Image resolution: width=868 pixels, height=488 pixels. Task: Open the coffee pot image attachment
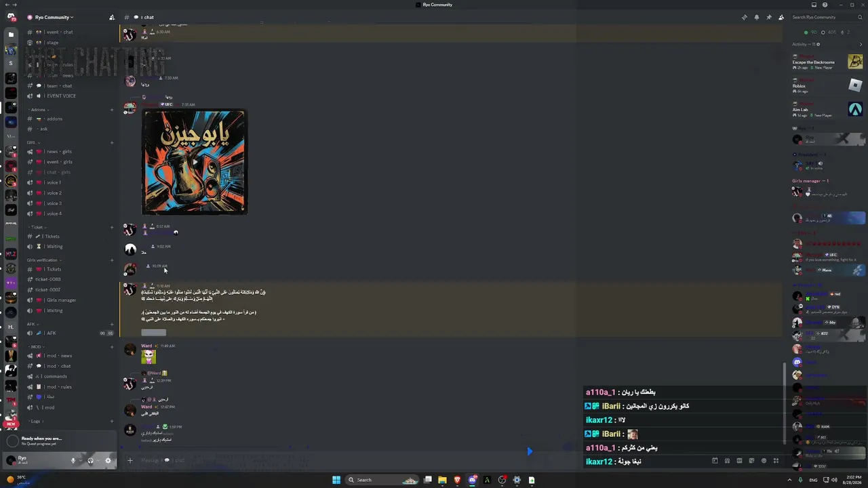pyautogui.click(x=195, y=162)
